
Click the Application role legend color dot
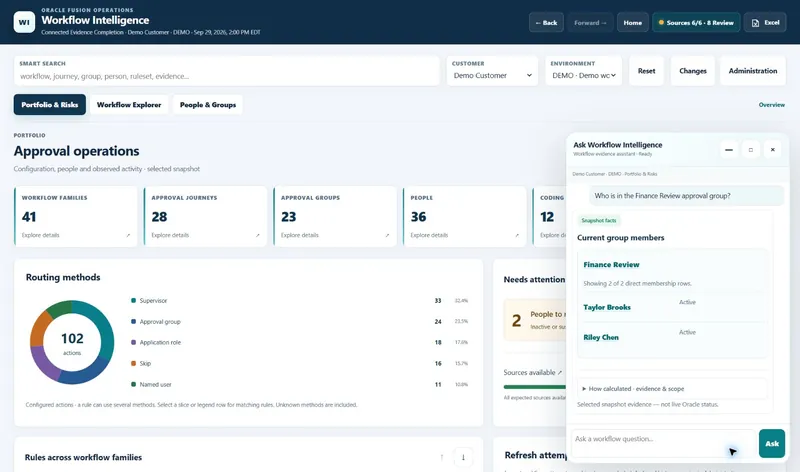(x=133, y=342)
